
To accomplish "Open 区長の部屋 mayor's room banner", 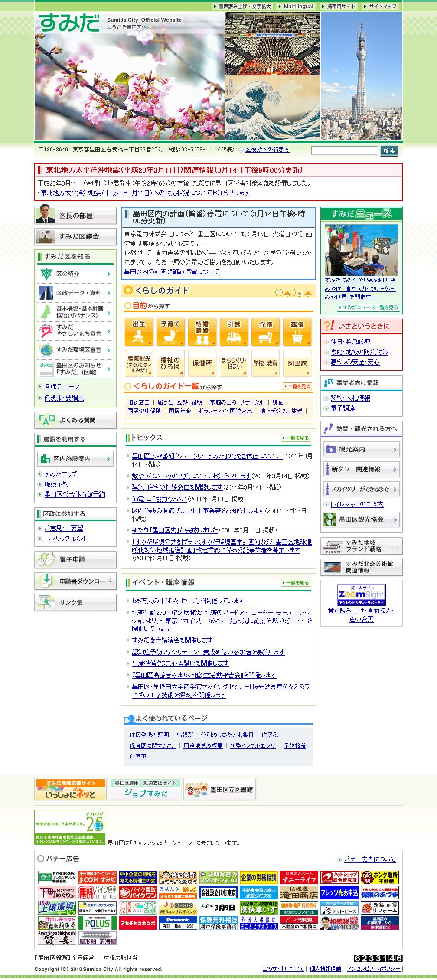I will pos(75,216).
